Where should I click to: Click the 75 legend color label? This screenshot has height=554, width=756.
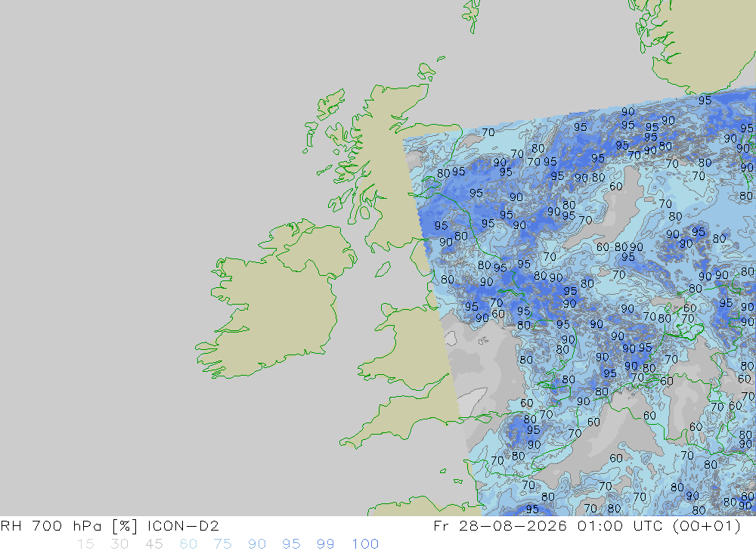[x=222, y=544]
